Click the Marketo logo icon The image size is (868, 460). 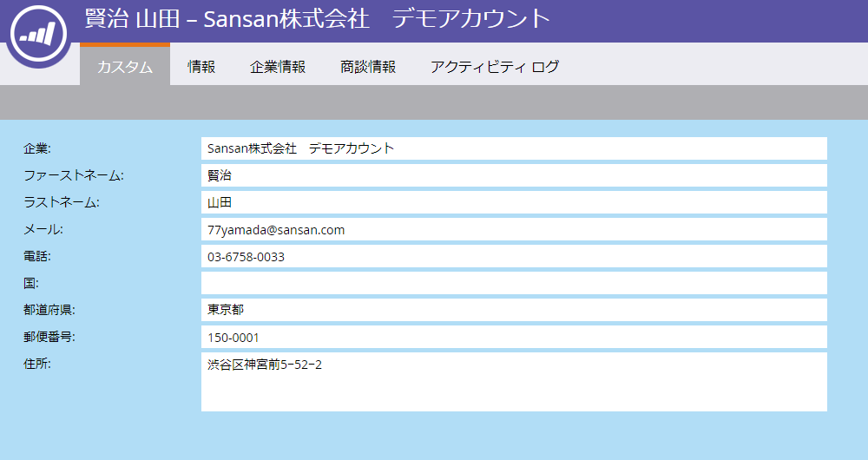[x=38, y=34]
